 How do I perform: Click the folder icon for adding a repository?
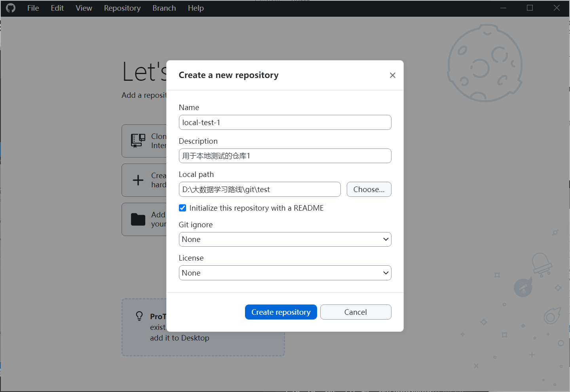click(x=138, y=219)
